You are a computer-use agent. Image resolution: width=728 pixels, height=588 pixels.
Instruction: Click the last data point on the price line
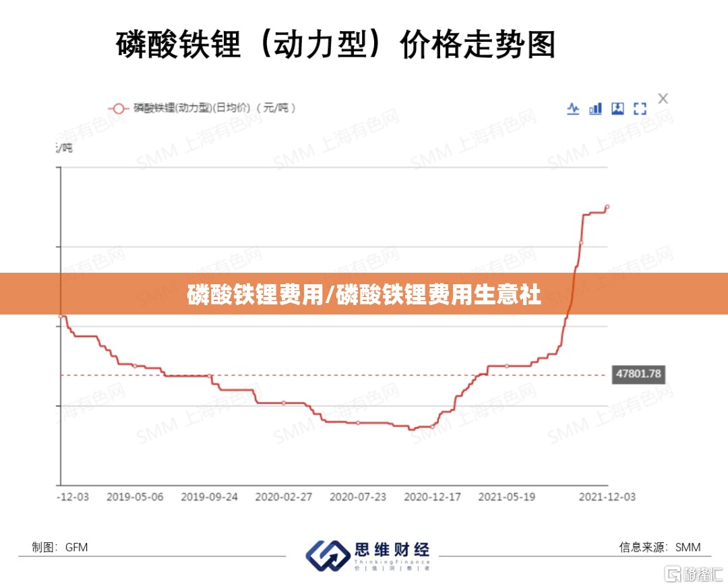click(x=607, y=207)
